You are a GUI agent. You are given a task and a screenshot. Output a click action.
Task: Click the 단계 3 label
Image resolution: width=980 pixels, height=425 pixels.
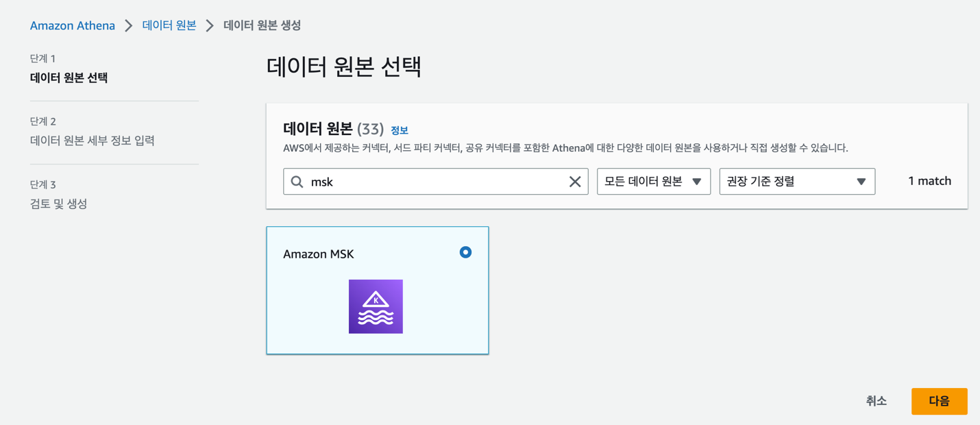pos(43,184)
